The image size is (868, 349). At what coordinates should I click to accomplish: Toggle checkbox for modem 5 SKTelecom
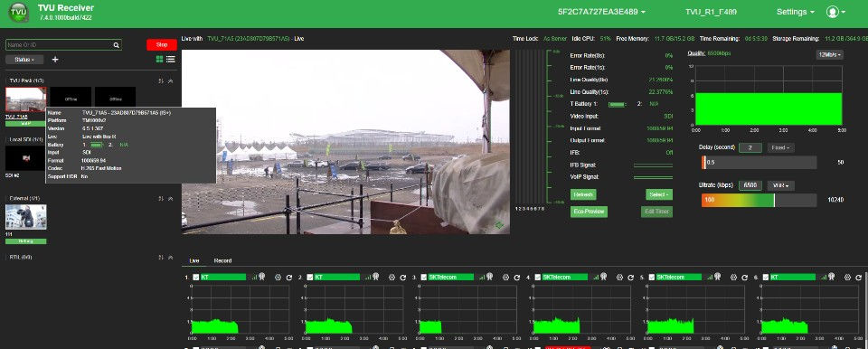652,277
